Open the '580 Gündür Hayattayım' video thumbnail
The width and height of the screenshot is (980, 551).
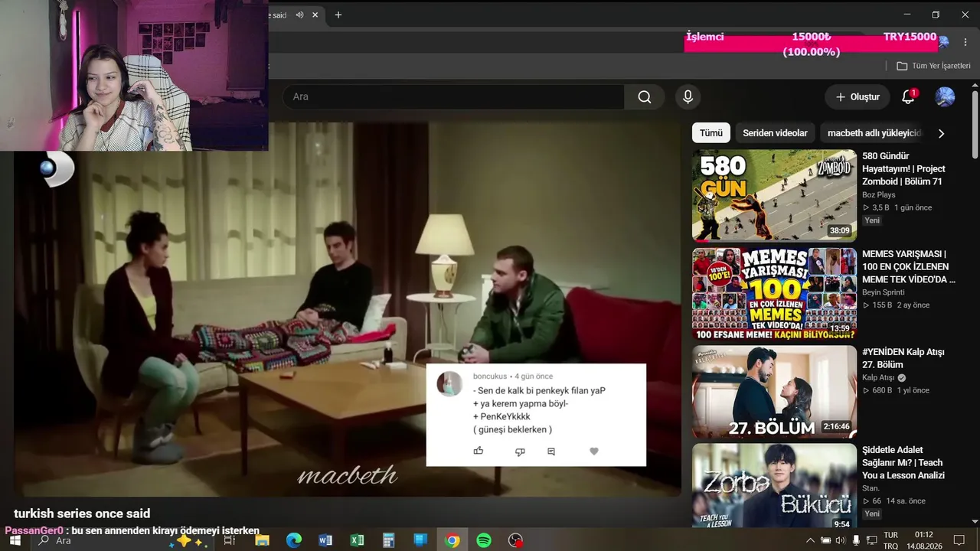tap(774, 195)
